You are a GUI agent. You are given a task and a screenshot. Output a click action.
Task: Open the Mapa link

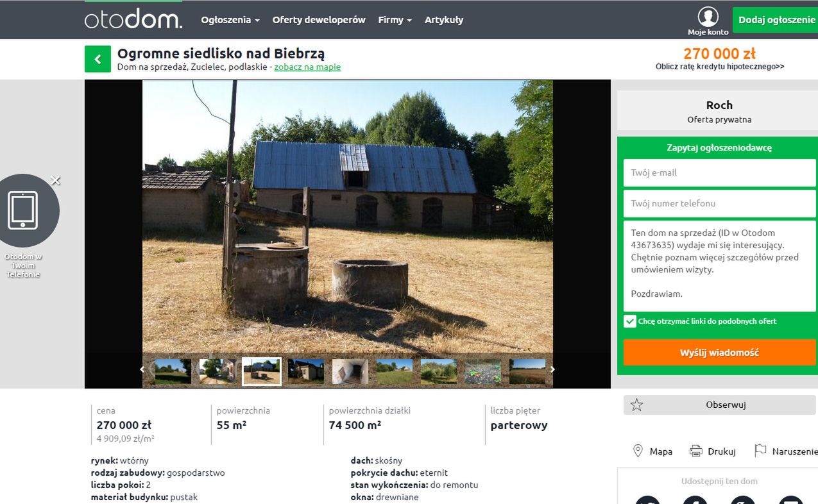661,451
